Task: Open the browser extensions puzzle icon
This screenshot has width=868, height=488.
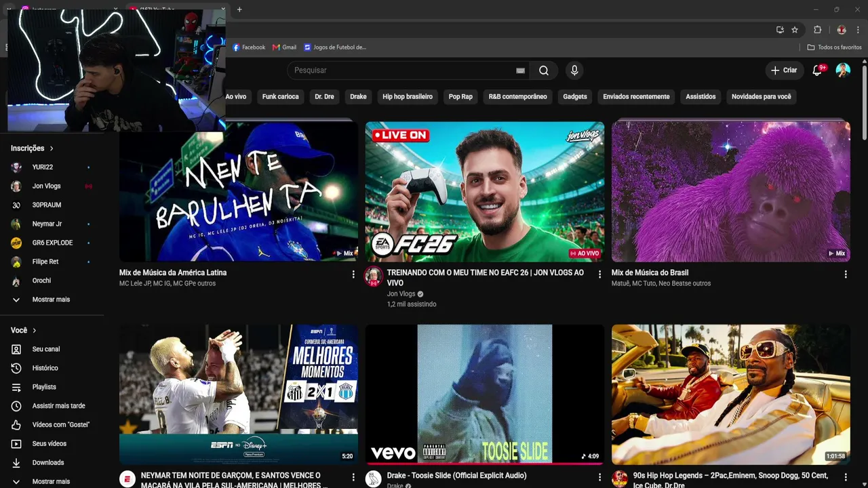Action: point(817,30)
